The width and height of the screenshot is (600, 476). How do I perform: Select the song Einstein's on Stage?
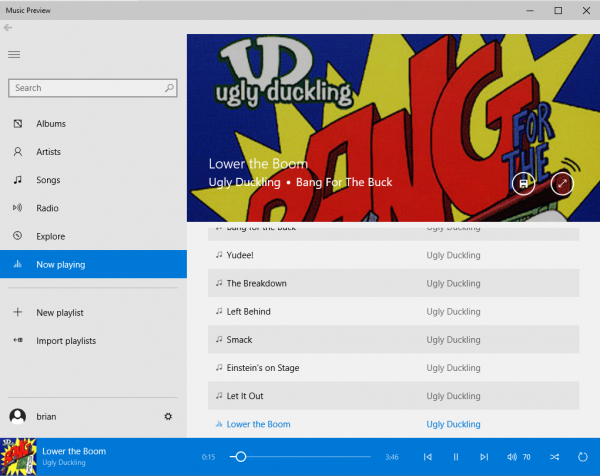point(393,368)
